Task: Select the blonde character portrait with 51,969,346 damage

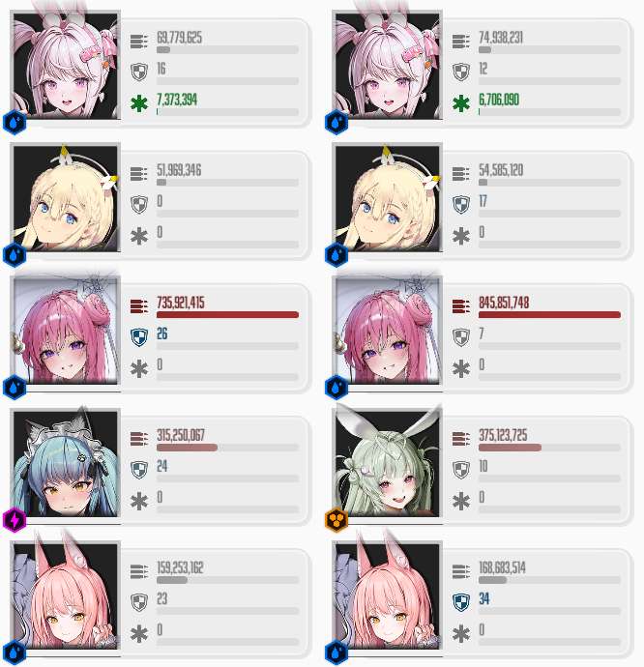Action: pyautogui.click(x=66, y=198)
